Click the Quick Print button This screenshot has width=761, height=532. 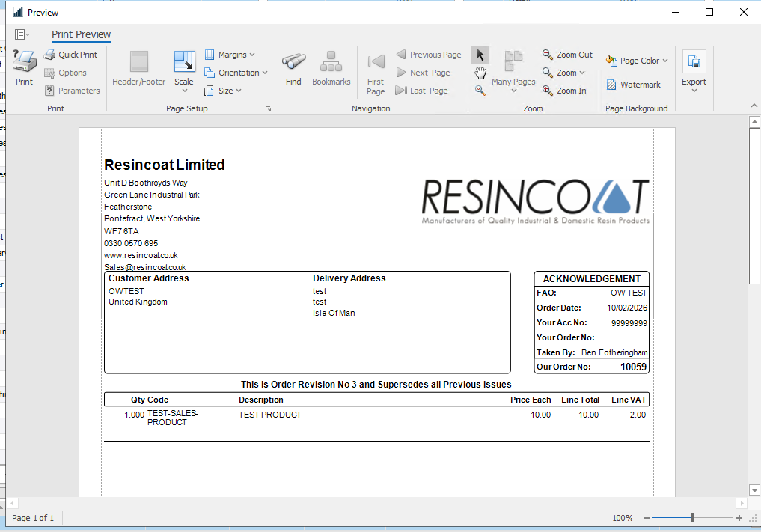click(70, 55)
